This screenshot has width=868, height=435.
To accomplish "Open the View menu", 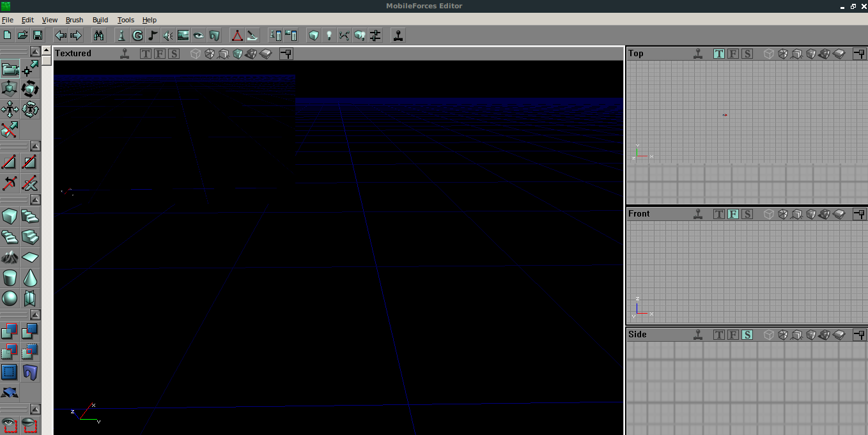I will [x=50, y=20].
